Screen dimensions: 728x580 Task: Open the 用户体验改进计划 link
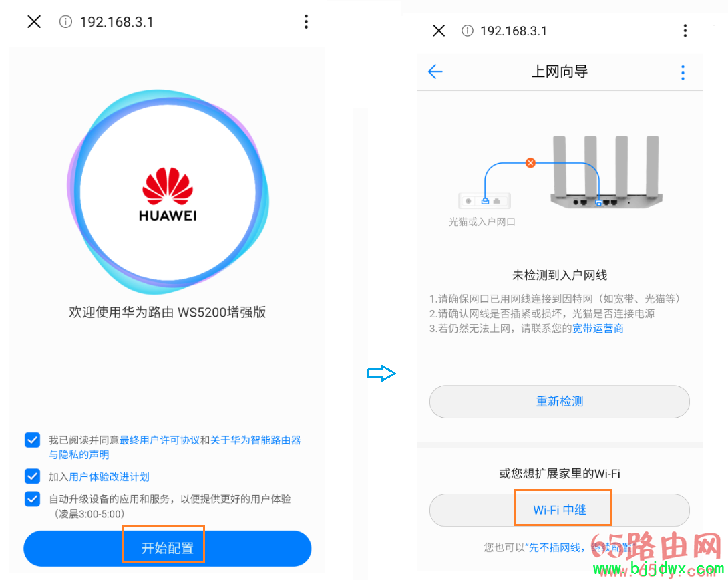(109, 477)
